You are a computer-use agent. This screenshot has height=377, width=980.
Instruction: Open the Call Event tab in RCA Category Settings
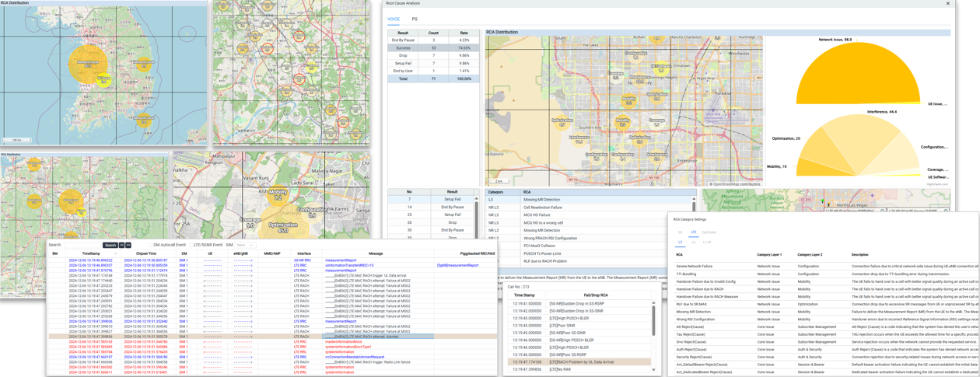(709, 232)
